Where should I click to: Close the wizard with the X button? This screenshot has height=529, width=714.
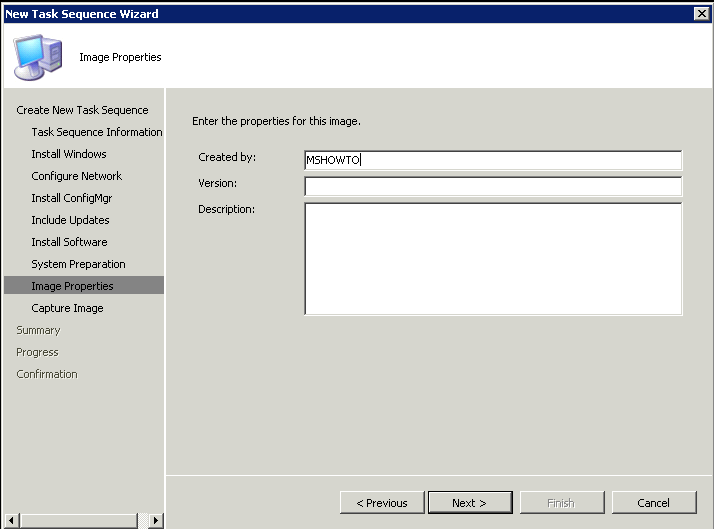click(702, 14)
